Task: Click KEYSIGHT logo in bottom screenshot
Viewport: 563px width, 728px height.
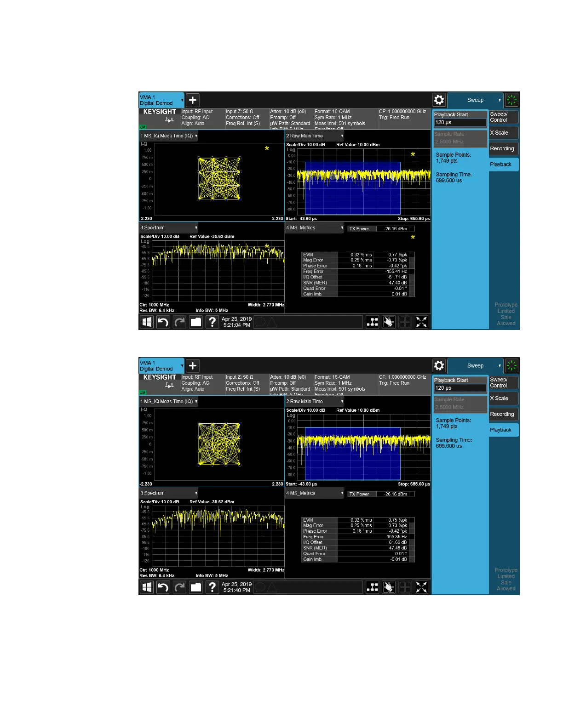Action: click(x=160, y=377)
